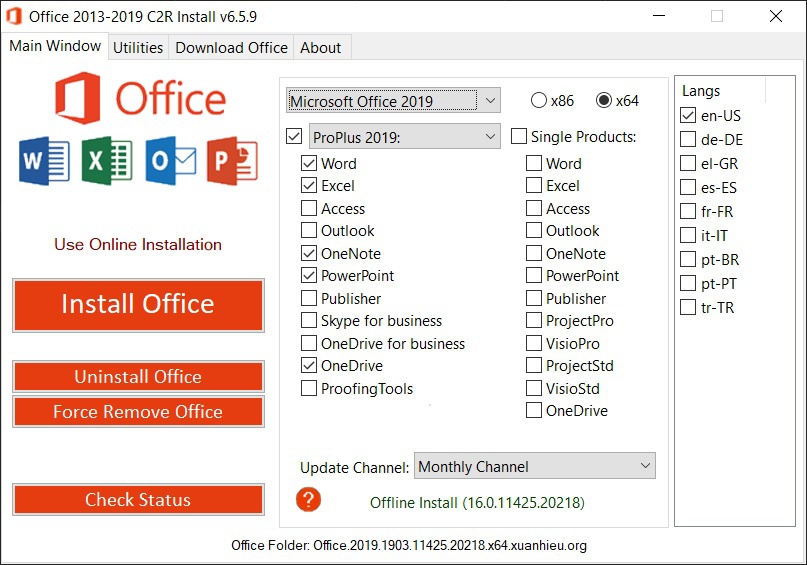Click the Install Office button
807x565 pixels.
138,305
